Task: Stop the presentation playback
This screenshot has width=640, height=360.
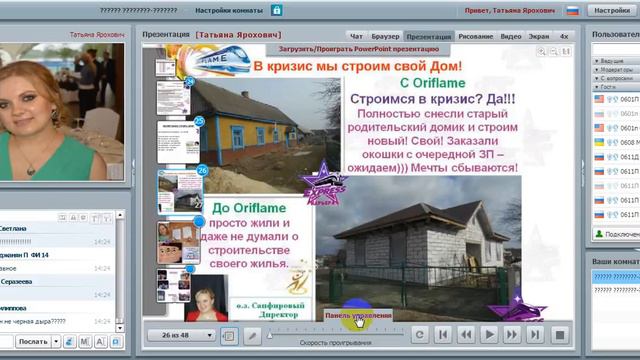Action: [560, 335]
